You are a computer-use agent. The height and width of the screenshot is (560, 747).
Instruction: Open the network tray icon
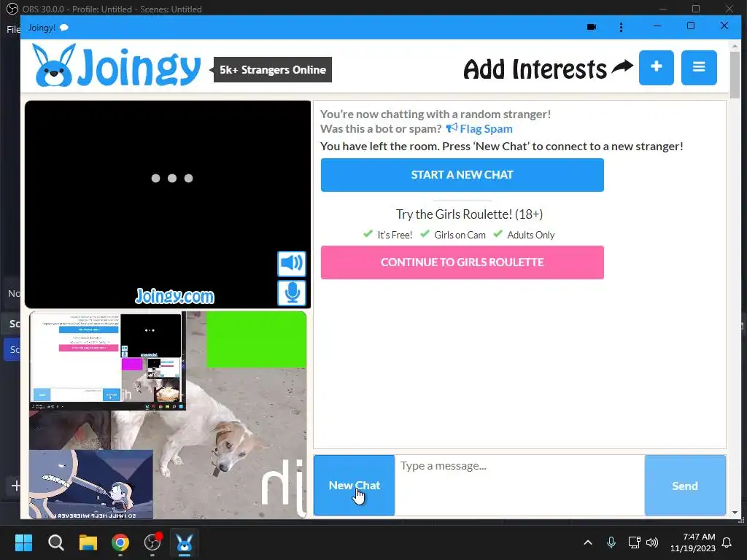click(634, 542)
